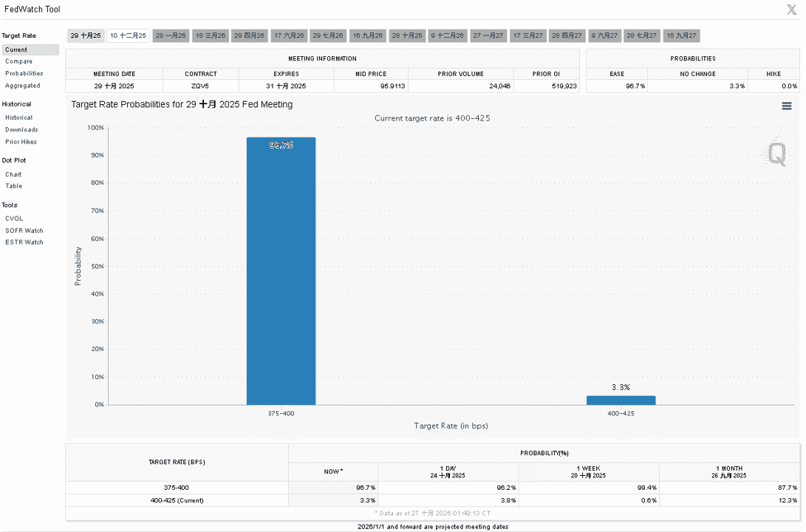Open the 9 十二月26 meeting tab
This screenshot has height=532, width=806.
(447, 35)
